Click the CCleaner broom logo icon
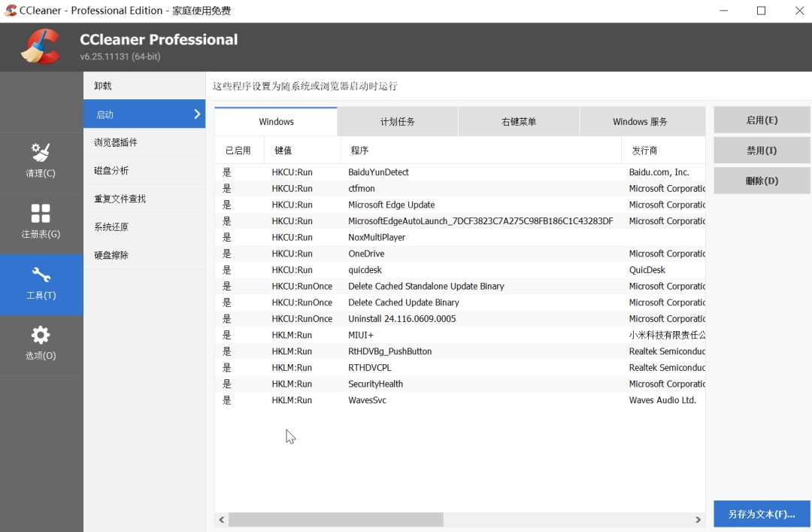This screenshot has height=532, width=812. [41, 47]
